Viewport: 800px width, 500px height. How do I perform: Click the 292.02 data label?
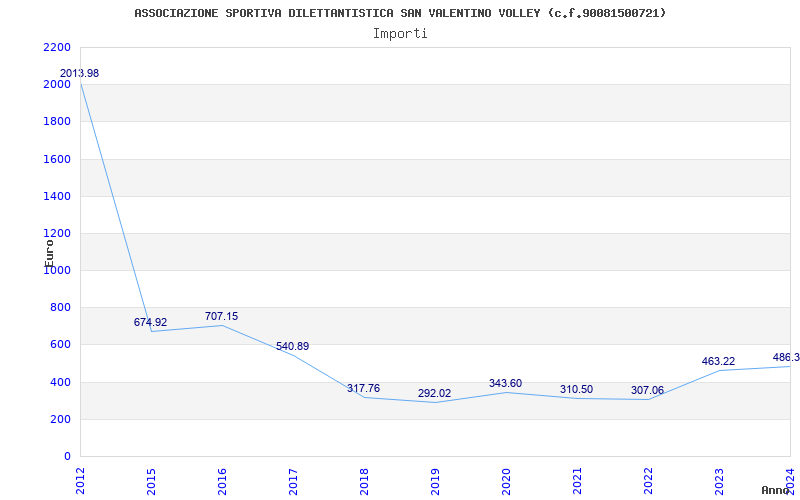click(x=434, y=393)
